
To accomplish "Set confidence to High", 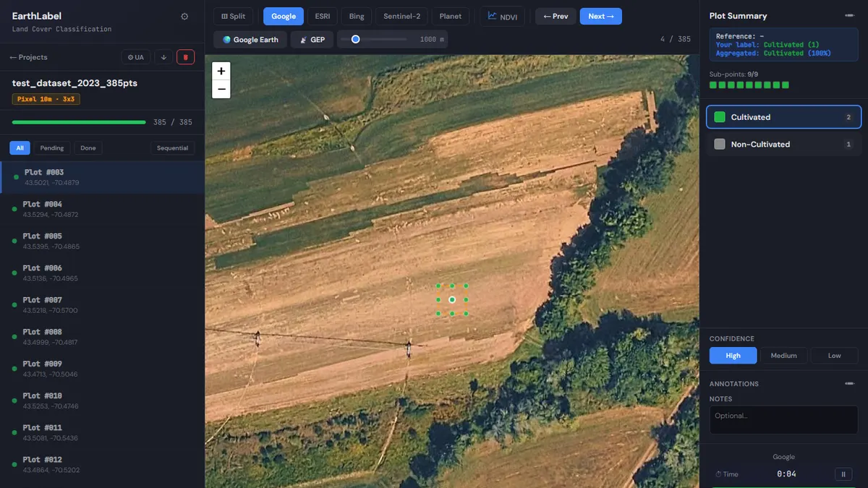I will 733,356.
